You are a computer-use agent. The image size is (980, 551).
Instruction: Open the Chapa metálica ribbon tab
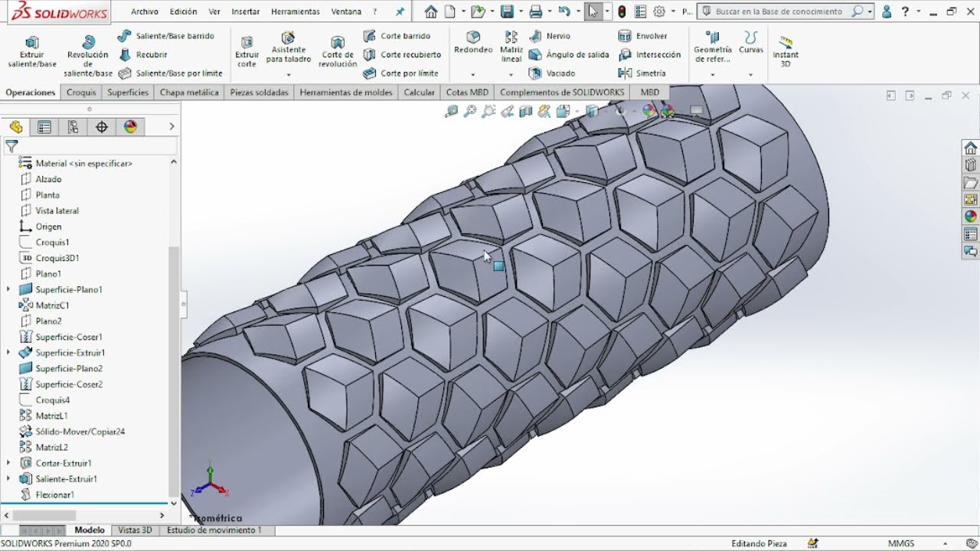(x=189, y=93)
